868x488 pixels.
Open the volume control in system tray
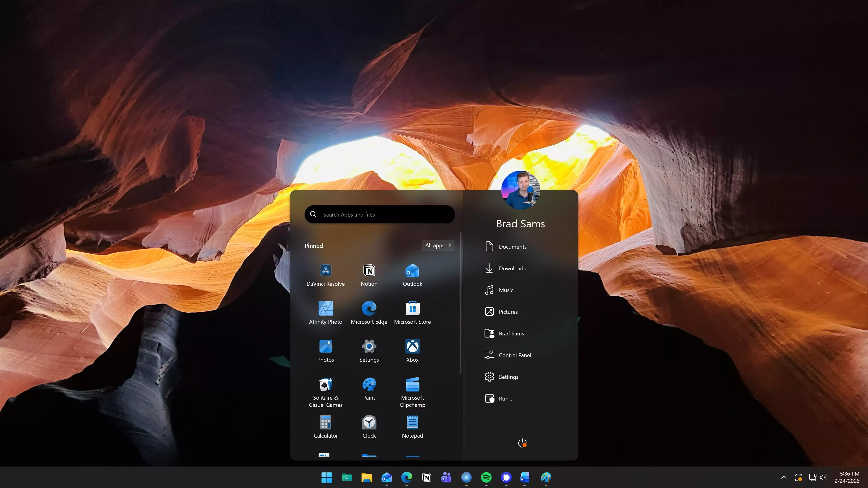tap(823, 477)
